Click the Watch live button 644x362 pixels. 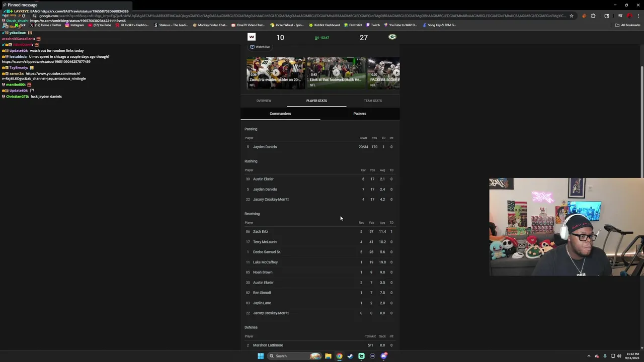coord(260,47)
